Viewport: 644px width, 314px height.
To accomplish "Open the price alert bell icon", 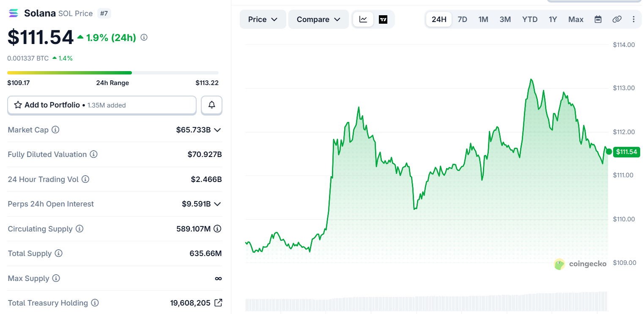I will 212,105.
